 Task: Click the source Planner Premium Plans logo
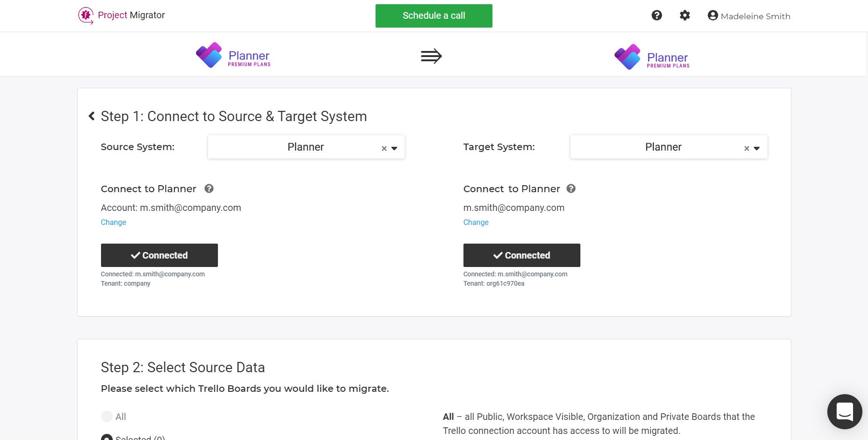[x=233, y=55]
